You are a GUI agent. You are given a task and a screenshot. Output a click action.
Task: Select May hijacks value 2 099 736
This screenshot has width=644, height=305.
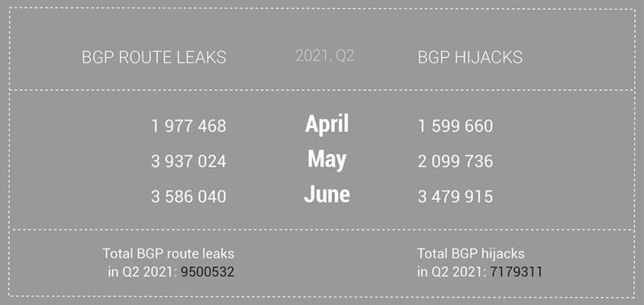(456, 161)
